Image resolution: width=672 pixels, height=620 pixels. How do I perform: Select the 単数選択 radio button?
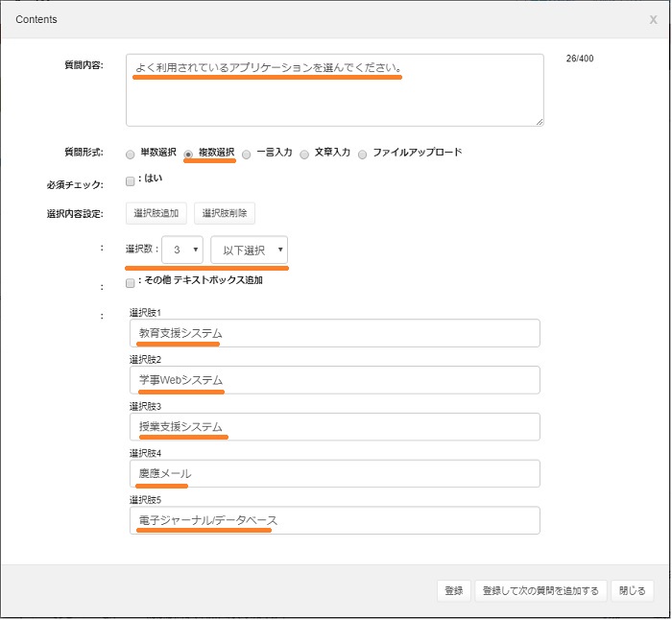[x=131, y=154]
